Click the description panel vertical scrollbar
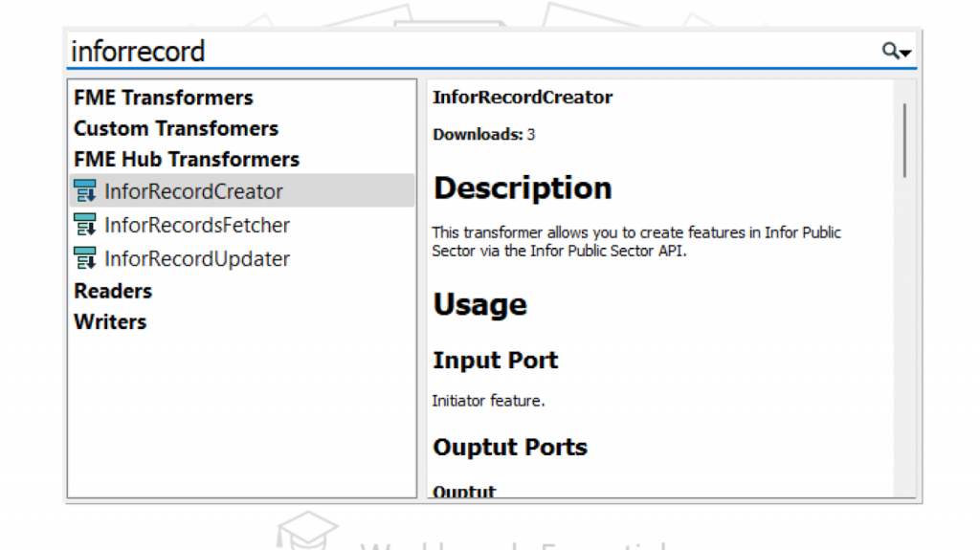This screenshot has height=550, width=980. [x=904, y=141]
